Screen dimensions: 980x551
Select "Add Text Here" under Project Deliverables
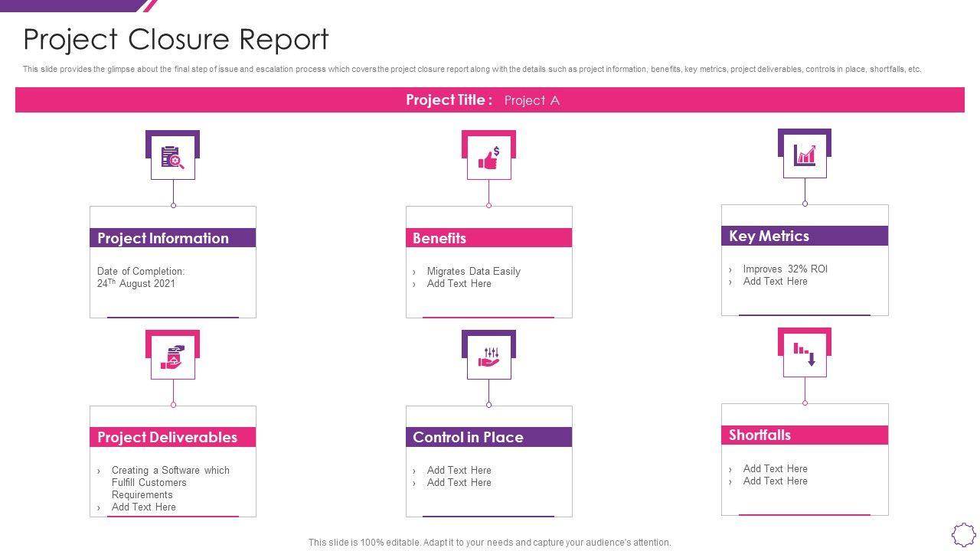click(x=144, y=507)
